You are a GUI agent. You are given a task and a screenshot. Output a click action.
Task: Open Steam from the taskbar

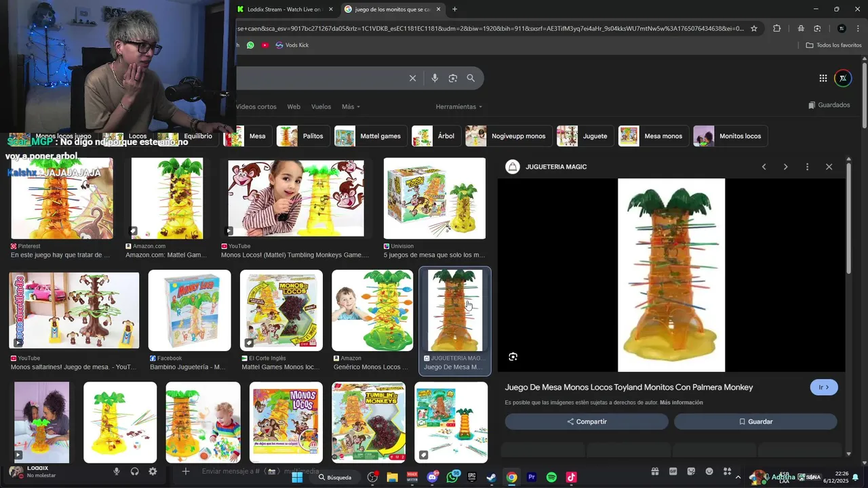(x=492, y=477)
